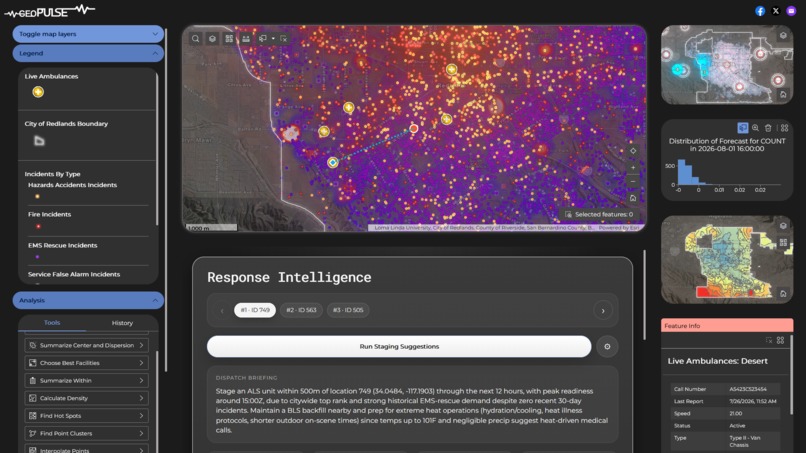Switch to the Tools tab
Screen dimensions: 806x453
pos(52,323)
